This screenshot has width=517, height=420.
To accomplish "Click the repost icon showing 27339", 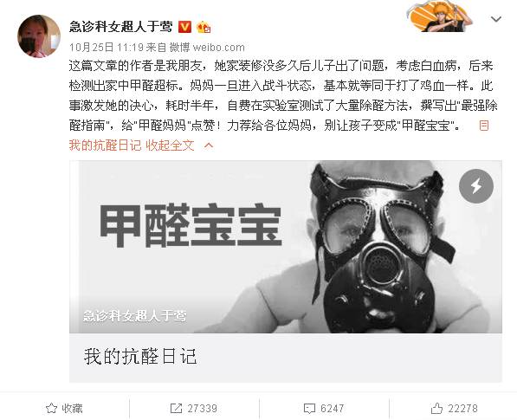I will coord(176,409).
